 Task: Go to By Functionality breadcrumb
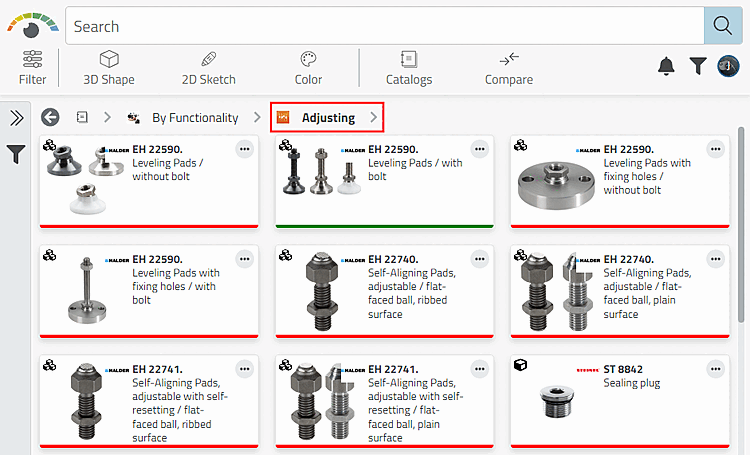pyautogui.click(x=194, y=118)
